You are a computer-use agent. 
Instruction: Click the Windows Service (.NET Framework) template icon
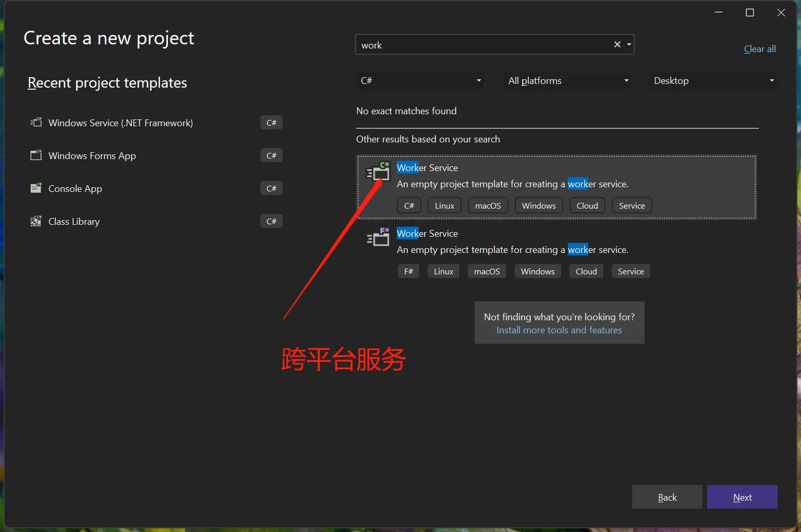(x=36, y=123)
